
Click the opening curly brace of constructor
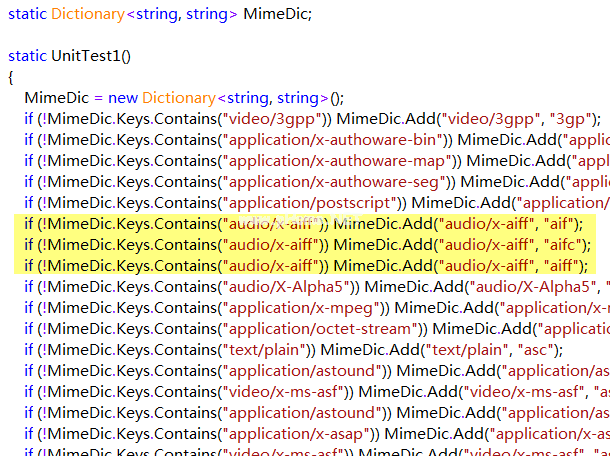point(11,77)
